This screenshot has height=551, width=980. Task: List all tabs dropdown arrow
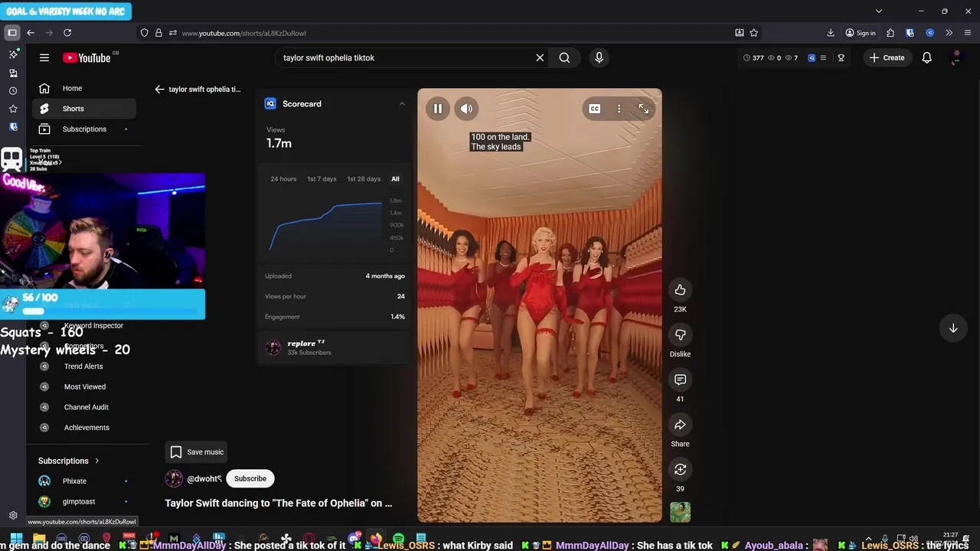[879, 11]
